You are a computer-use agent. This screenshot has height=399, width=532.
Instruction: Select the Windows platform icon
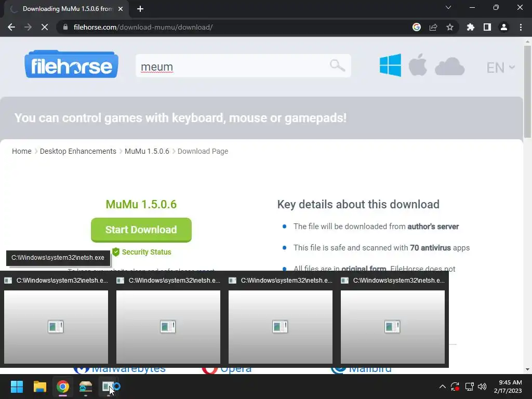[x=390, y=65]
